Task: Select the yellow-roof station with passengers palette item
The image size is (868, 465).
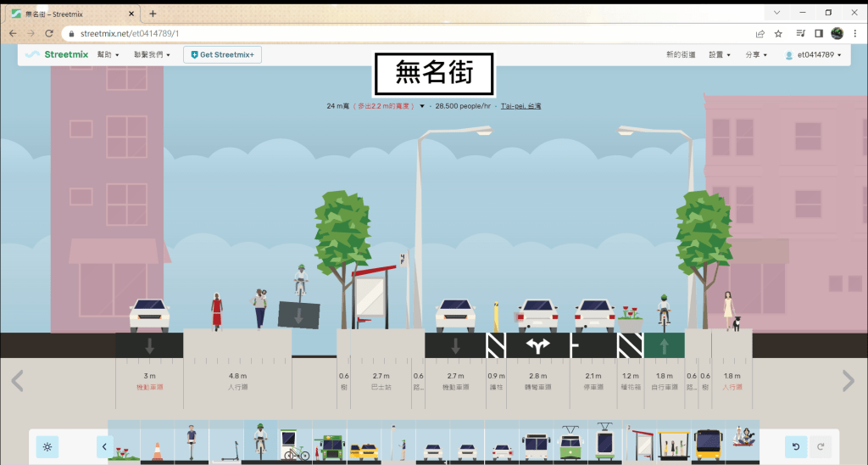Action: [674, 441]
